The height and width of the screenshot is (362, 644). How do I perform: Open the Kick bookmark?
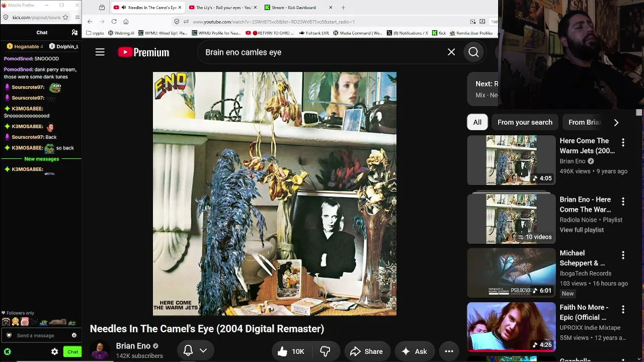click(x=439, y=33)
